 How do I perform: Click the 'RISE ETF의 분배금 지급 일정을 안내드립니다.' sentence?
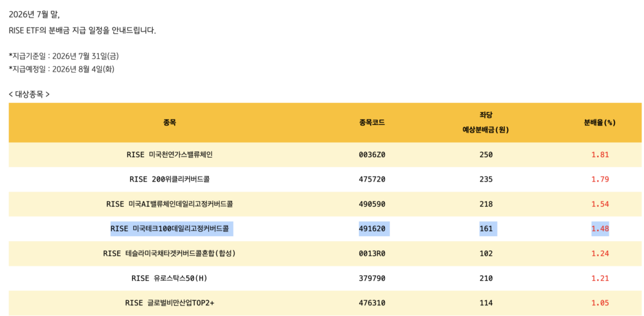(x=82, y=30)
